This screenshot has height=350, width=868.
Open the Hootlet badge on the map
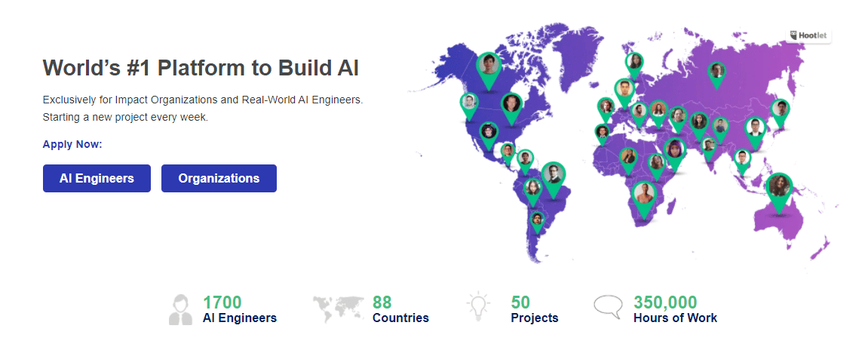point(810,35)
